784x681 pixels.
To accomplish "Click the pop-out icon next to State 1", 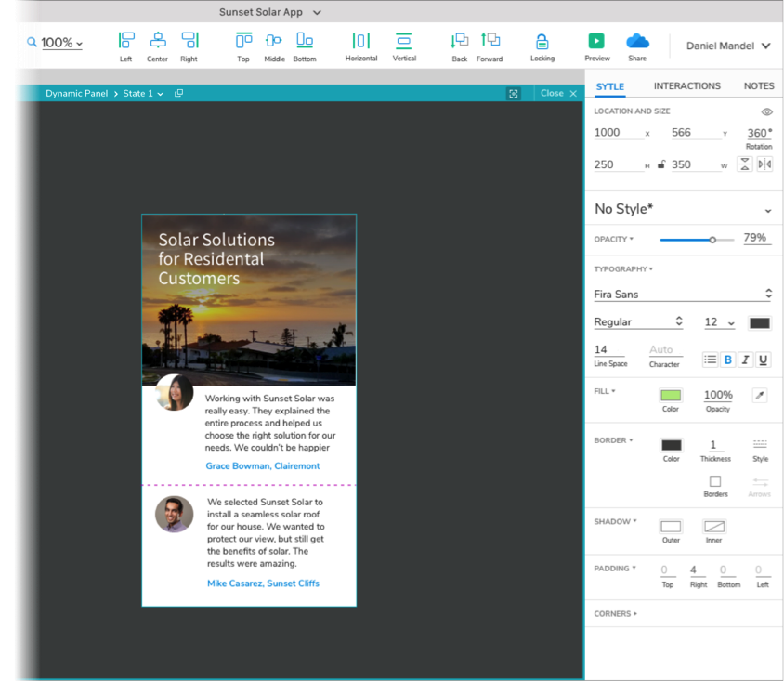I will click(x=178, y=93).
